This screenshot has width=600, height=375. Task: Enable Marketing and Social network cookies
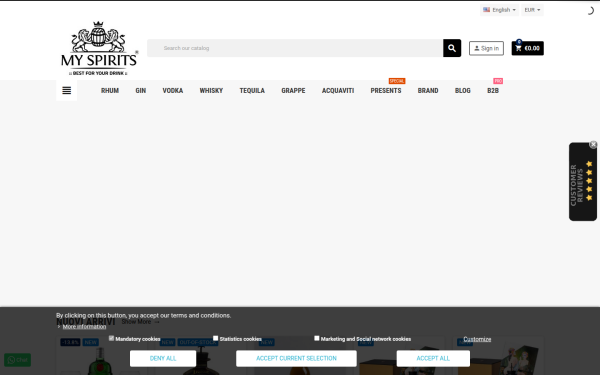coord(316,338)
